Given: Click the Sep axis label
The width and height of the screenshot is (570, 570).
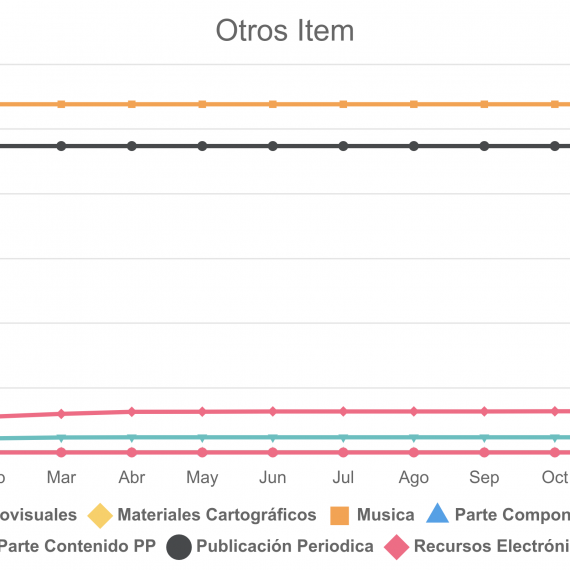Looking at the screenshot, I should pyautogui.click(x=484, y=478).
